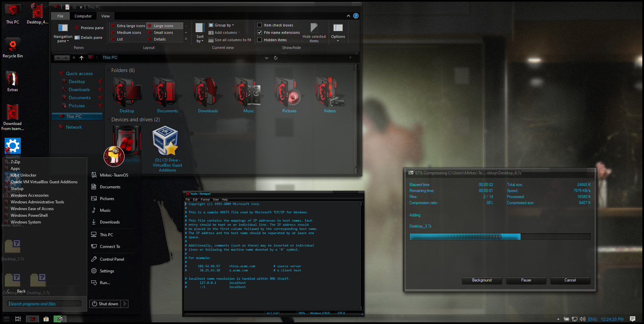Open Run... from the Start menu
Image resolution: width=644 pixels, height=324 pixels.
[105, 283]
